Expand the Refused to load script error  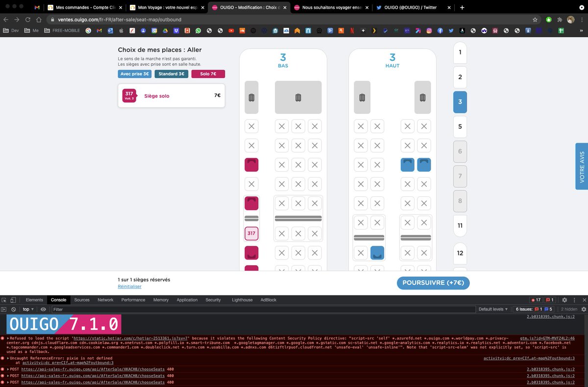8,338
